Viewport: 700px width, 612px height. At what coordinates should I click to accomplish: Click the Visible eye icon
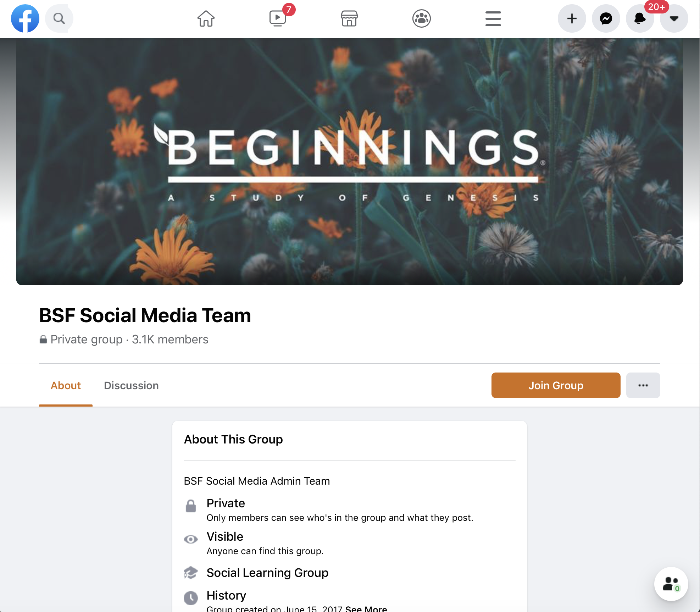(x=191, y=539)
